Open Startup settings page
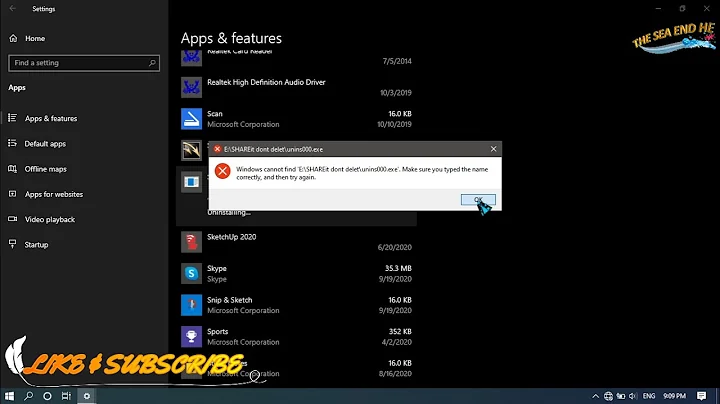Screen dimensions: 720x404 point(36,245)
